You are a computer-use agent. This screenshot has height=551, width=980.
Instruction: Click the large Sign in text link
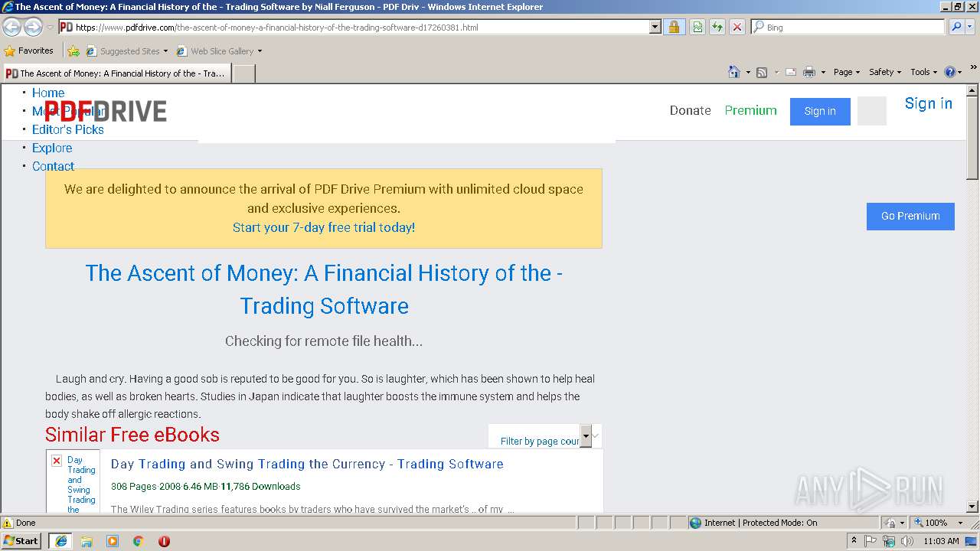(x=929, y=103)
